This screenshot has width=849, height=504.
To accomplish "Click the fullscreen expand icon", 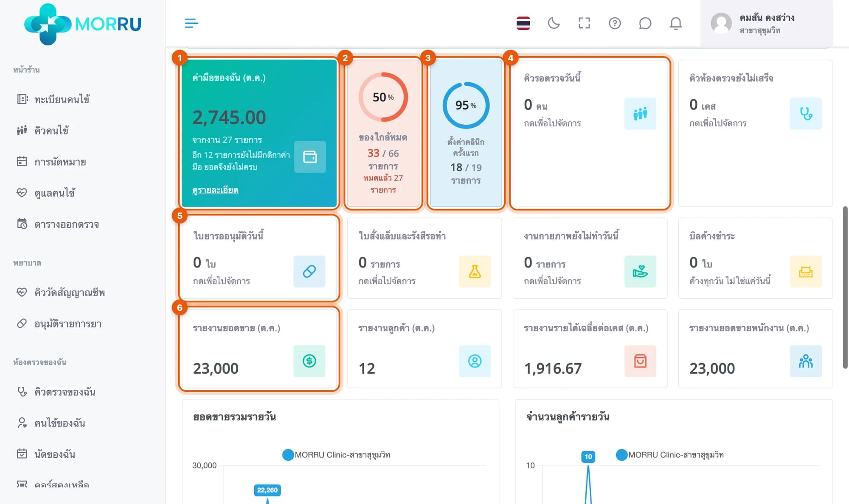I will pos(584,23).
